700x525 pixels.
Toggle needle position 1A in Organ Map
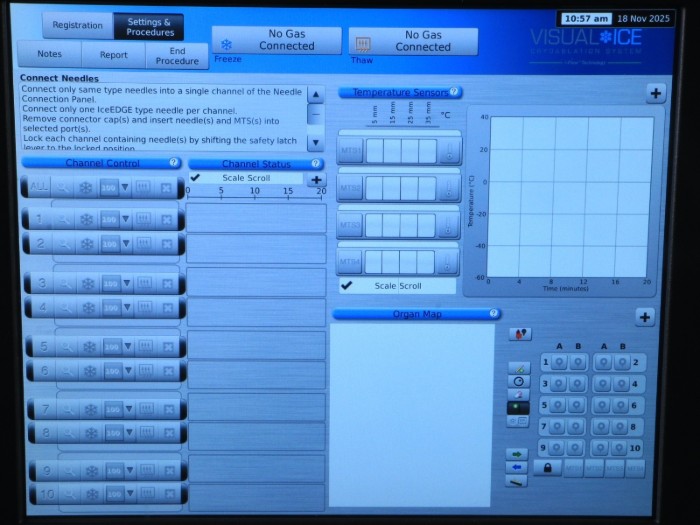tap(559, 362)
